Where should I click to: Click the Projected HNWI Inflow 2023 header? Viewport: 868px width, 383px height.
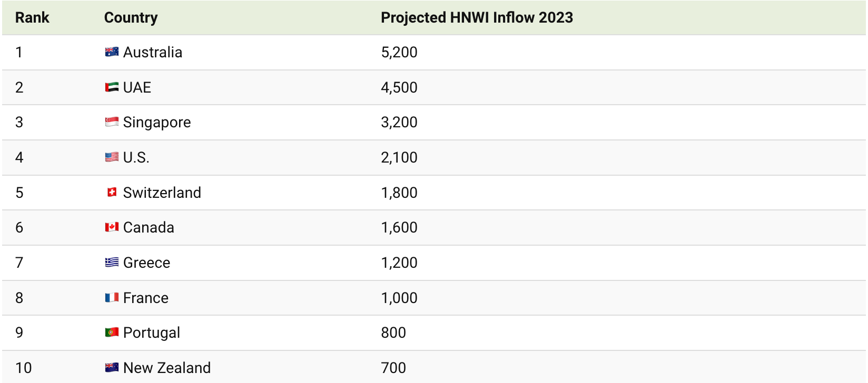(477, 17)
